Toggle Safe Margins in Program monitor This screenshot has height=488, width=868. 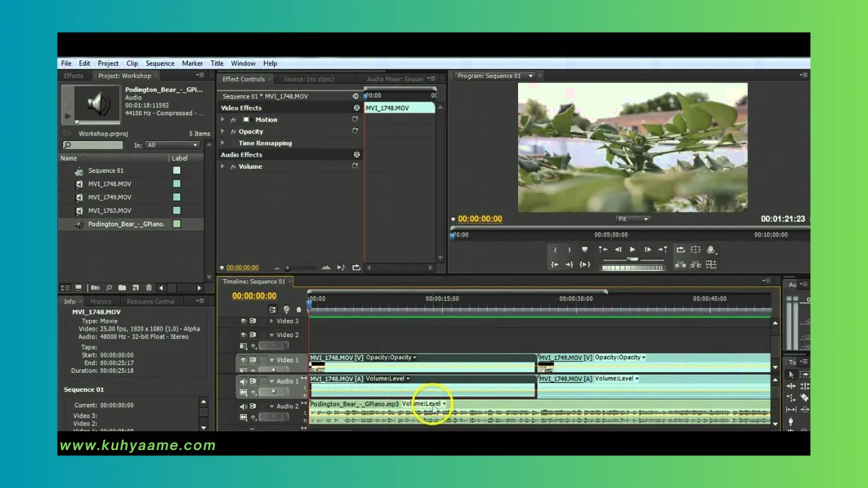695,249
